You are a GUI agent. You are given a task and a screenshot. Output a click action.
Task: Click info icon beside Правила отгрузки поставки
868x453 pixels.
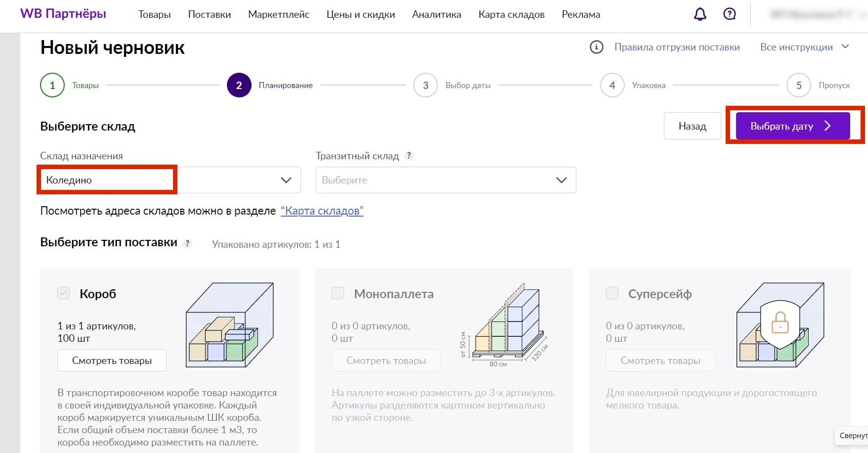[x=597, y=47]
